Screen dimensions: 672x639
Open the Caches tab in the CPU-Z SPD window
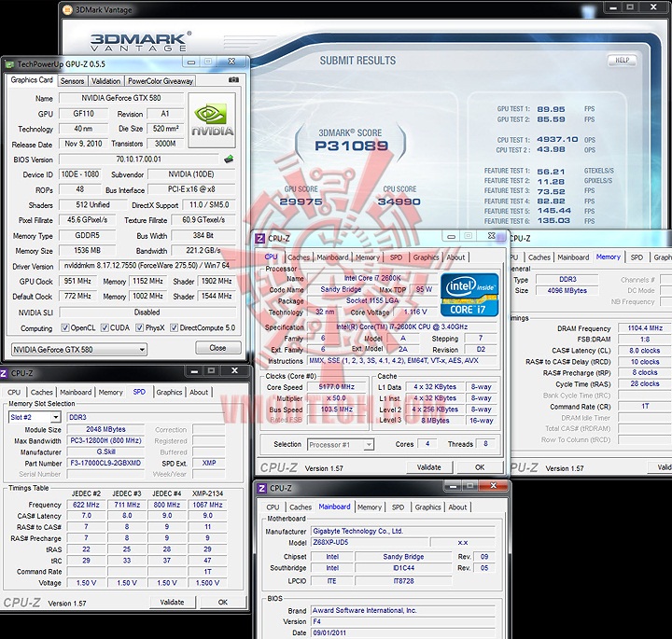[x=42, y=393]
